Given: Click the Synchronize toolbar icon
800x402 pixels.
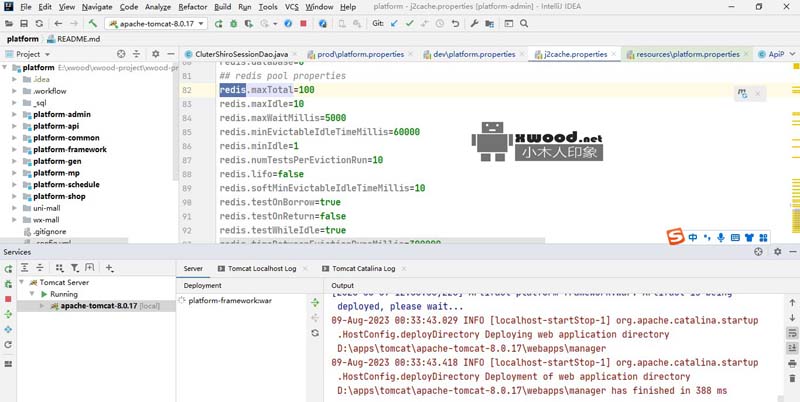Looking at the screenshot, I should (39, 23).
